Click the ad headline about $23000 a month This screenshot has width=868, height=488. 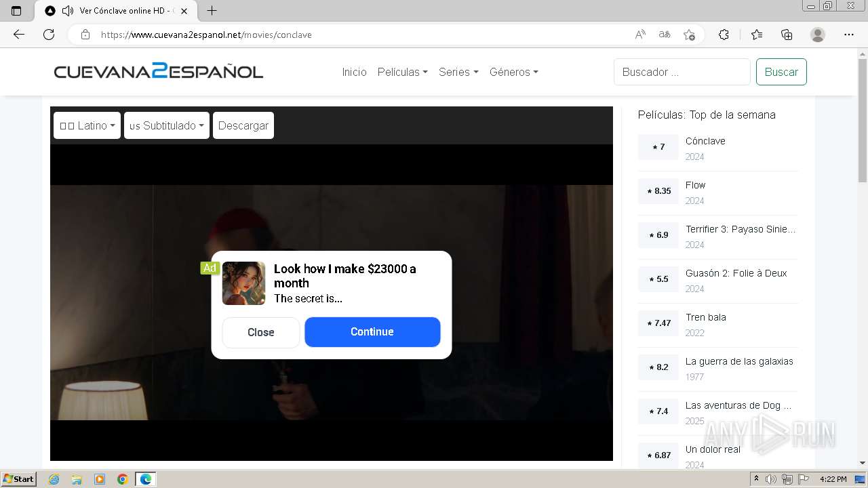[345, 276]
